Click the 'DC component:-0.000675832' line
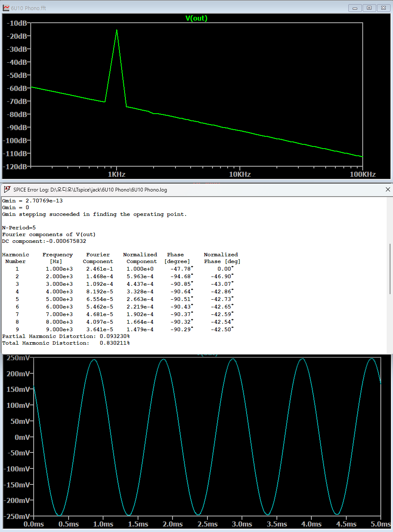The width and height of the screenshot is (393, 532). (44, 241)
